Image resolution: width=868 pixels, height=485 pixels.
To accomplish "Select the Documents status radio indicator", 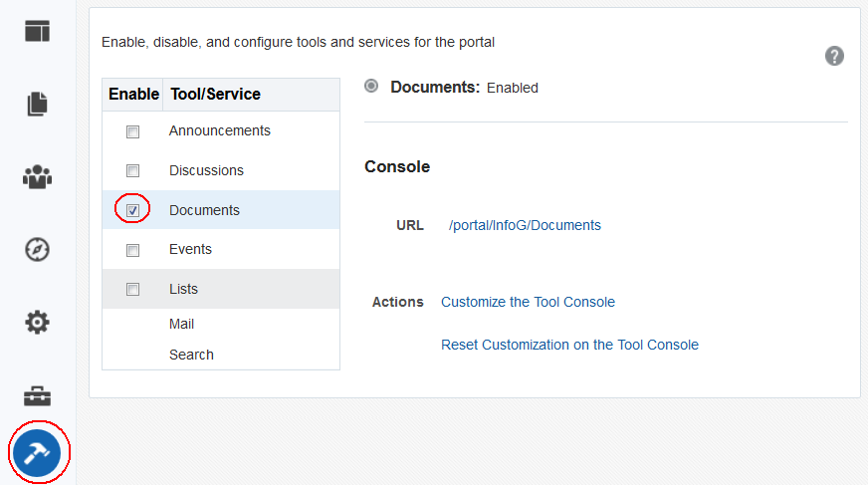I will (371, 87).
